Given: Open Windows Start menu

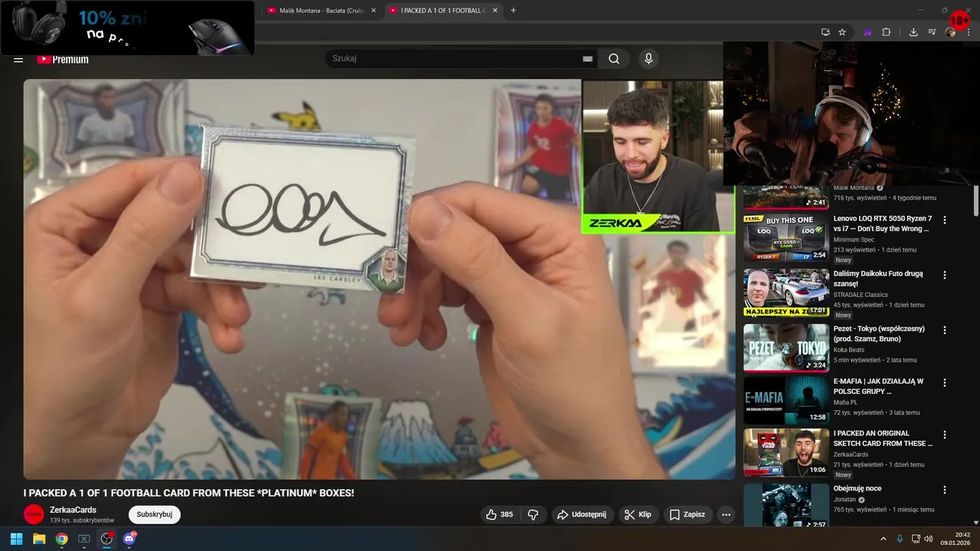Looking at the screenshot, I should coord(16,539).
